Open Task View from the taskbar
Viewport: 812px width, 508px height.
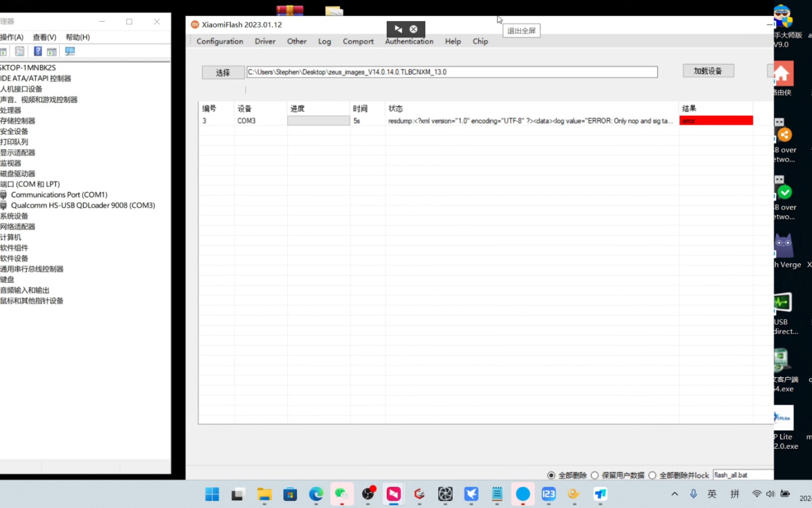click(237, 494)
